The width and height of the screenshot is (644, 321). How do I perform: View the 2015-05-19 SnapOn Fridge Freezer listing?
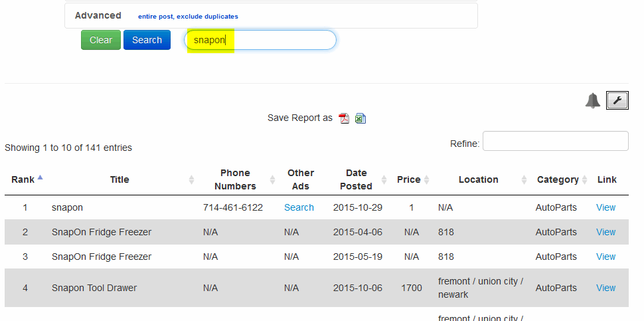(605, 257)
